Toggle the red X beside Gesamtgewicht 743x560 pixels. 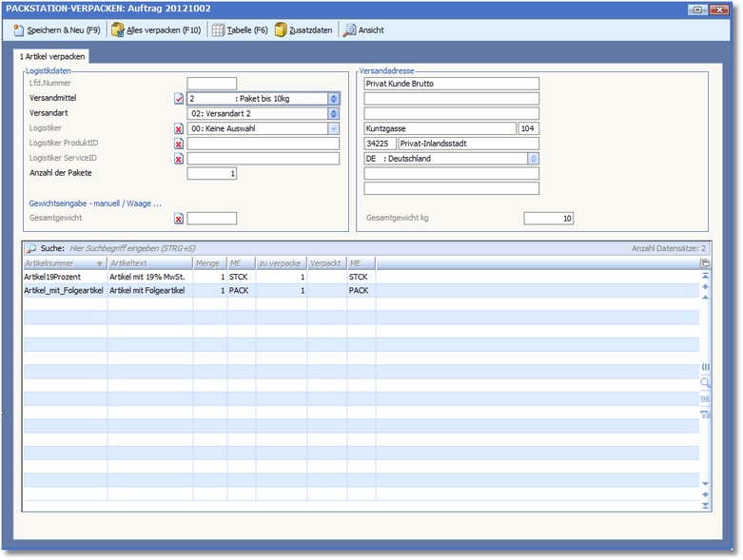pyautogui.click(x=179, y=220)
